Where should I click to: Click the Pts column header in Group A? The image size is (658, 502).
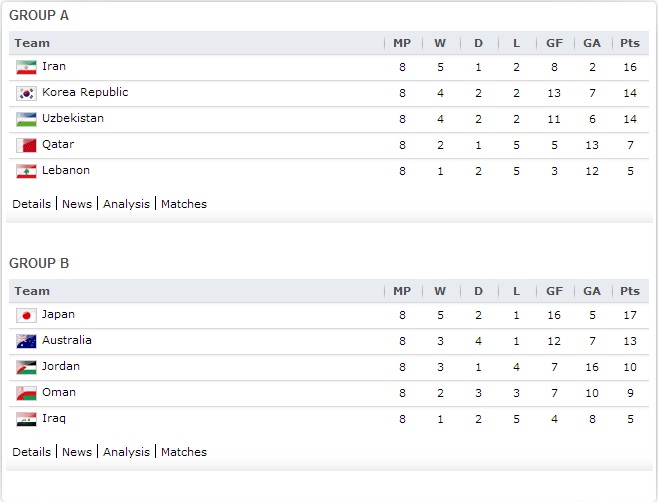point(630,43)
